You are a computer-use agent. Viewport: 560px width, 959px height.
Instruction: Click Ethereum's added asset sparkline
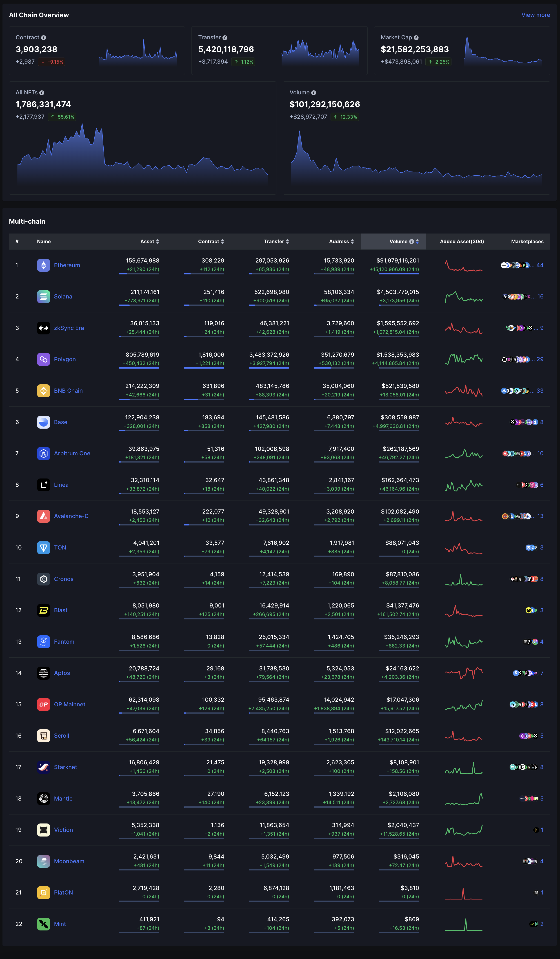(464, 266)
